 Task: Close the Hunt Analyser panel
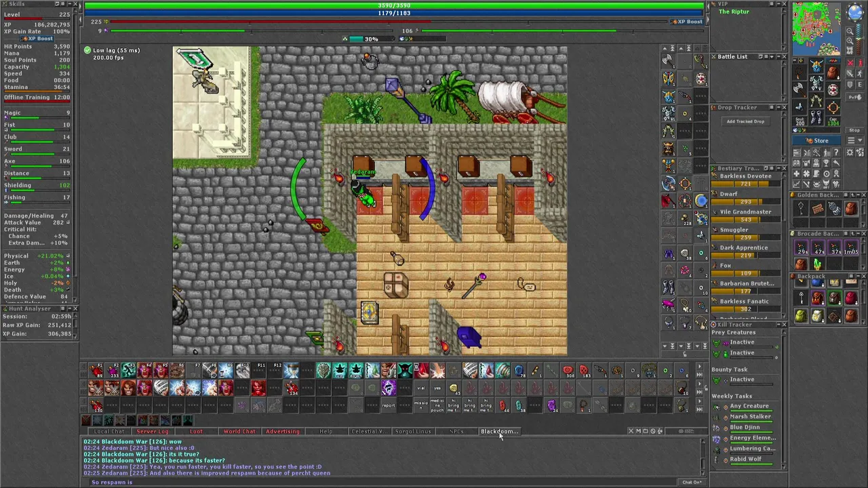[75, 308]
